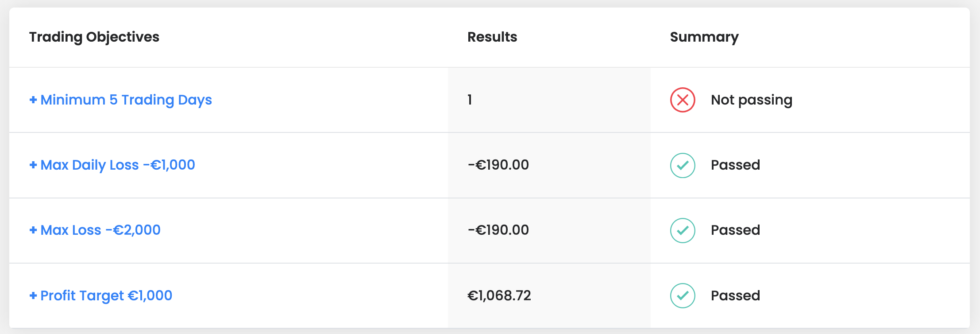Click the Trading Objectives column header
This screenshot has width=980, height=334.
coord(94,37)
